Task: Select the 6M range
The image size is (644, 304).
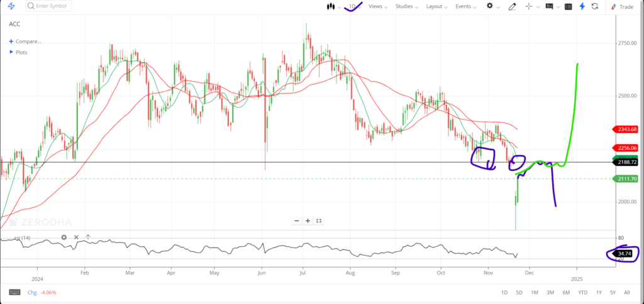Action: click(x=566, y=293)
